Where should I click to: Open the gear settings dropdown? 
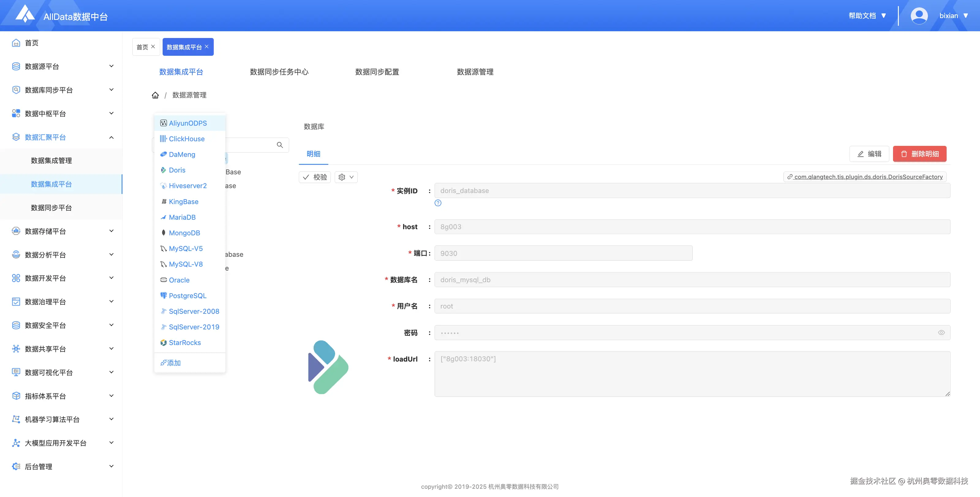pyautogui.click(x=346, y=177)
